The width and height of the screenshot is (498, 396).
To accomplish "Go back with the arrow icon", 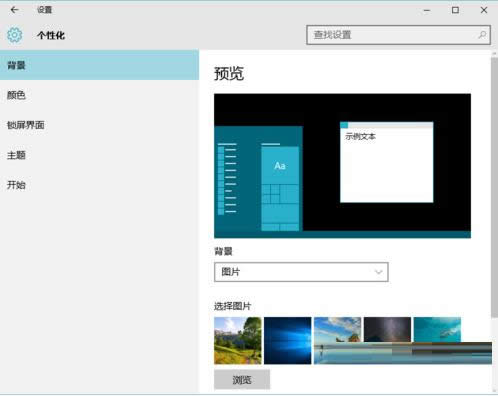I will [14, 10].
